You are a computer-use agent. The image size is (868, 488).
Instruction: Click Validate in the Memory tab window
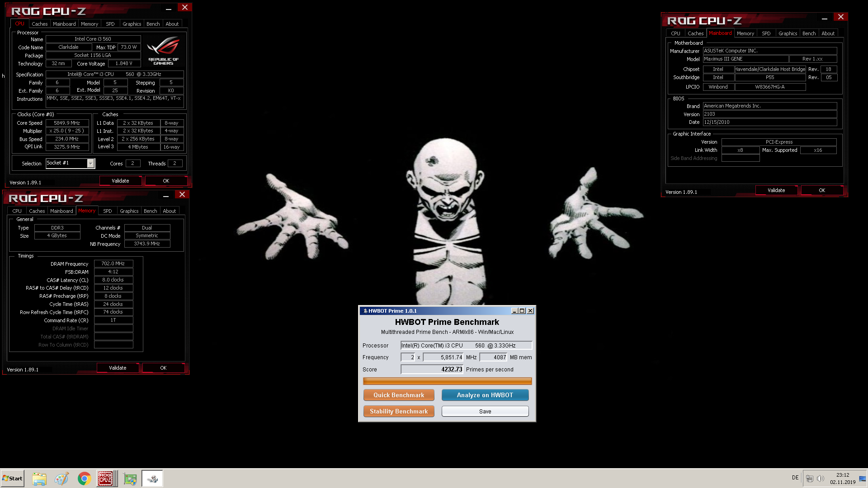118,368
